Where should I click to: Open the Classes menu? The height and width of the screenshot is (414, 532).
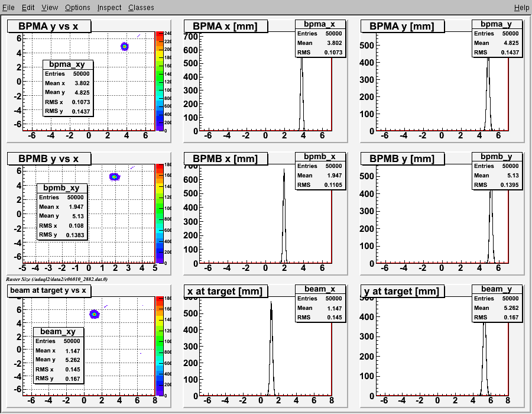pos(141,8)
